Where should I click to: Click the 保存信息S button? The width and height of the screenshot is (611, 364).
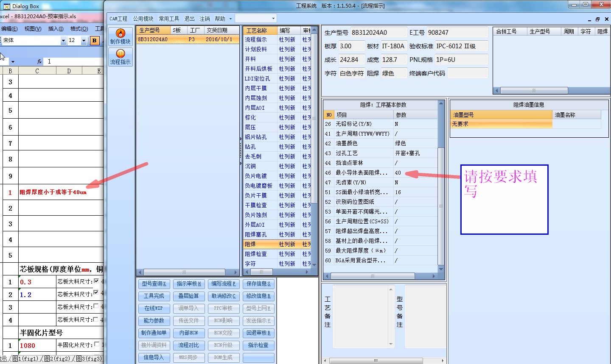coord(258,284)
